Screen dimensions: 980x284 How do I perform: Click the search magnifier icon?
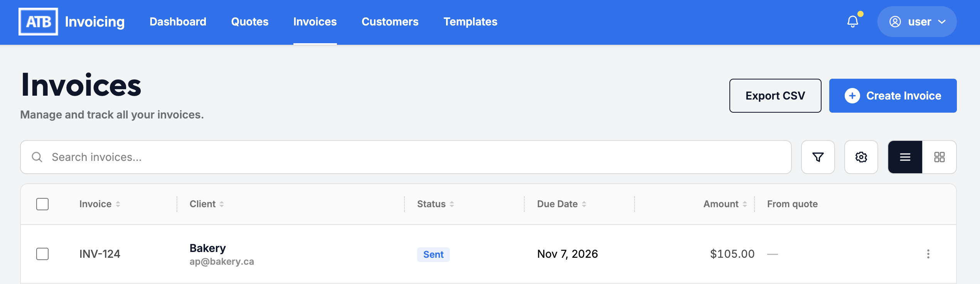coord(37,157)
